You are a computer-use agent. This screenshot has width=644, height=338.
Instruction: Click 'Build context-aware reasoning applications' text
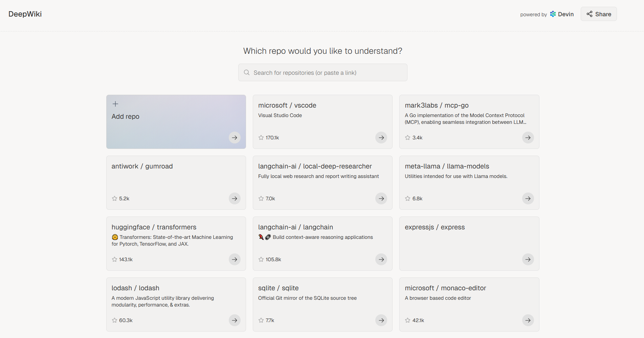click(x=323, y=237)
